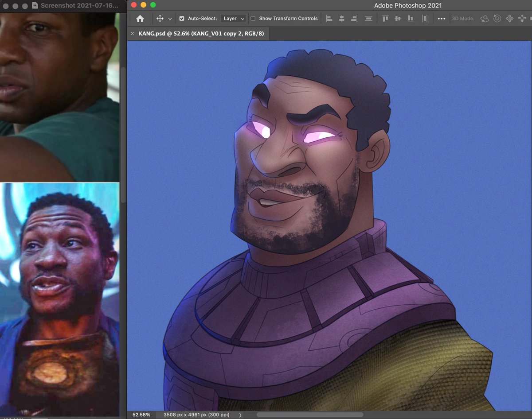Screen dimensions: 532x419
Task: Align top edges of layers
Action: tap(385, 19)
